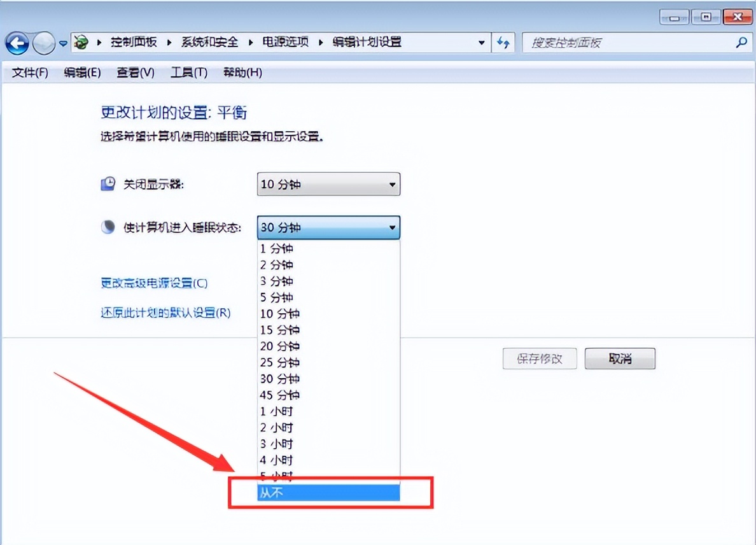
Task: Click the breadcrumb dropdown arrow after 编辑计划设置
Action: (482, 42)
